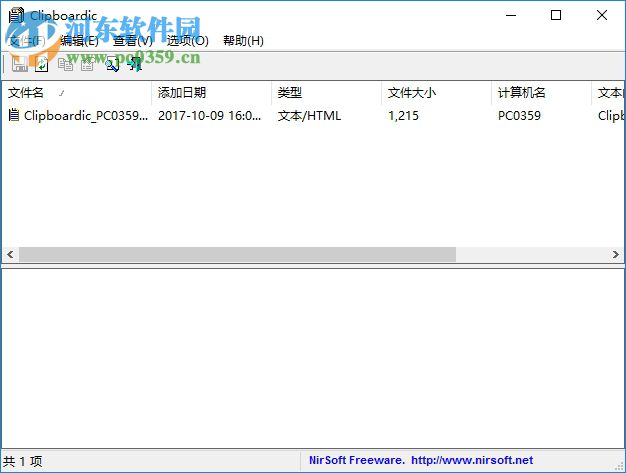
Task: Sort by the 计算机名 column header
Action: click(x=541, y=93)
